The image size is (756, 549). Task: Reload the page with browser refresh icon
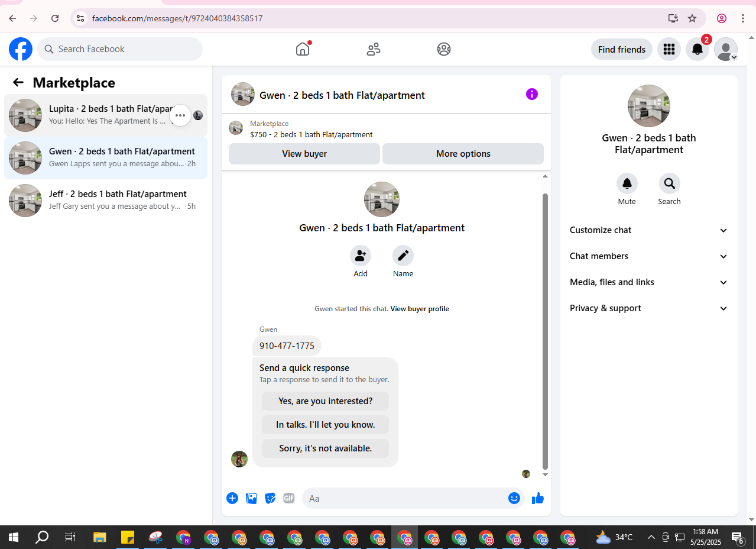tap(55, 18)
